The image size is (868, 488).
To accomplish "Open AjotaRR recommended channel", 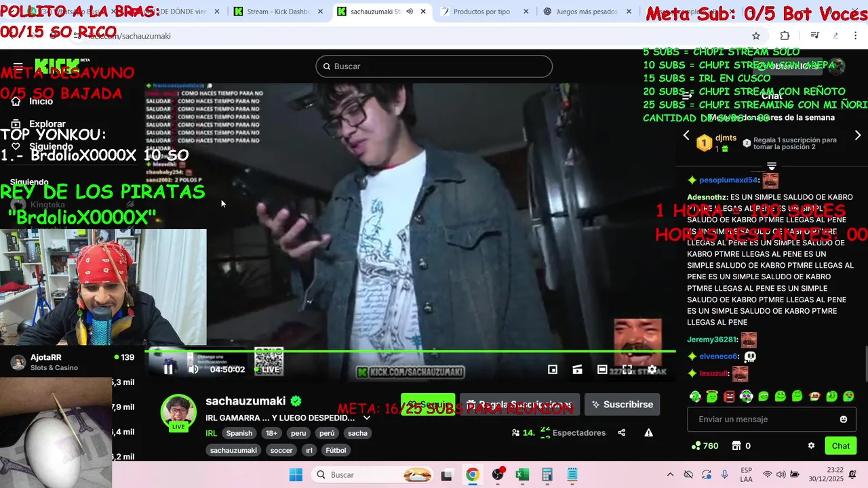I will (71, 362).
